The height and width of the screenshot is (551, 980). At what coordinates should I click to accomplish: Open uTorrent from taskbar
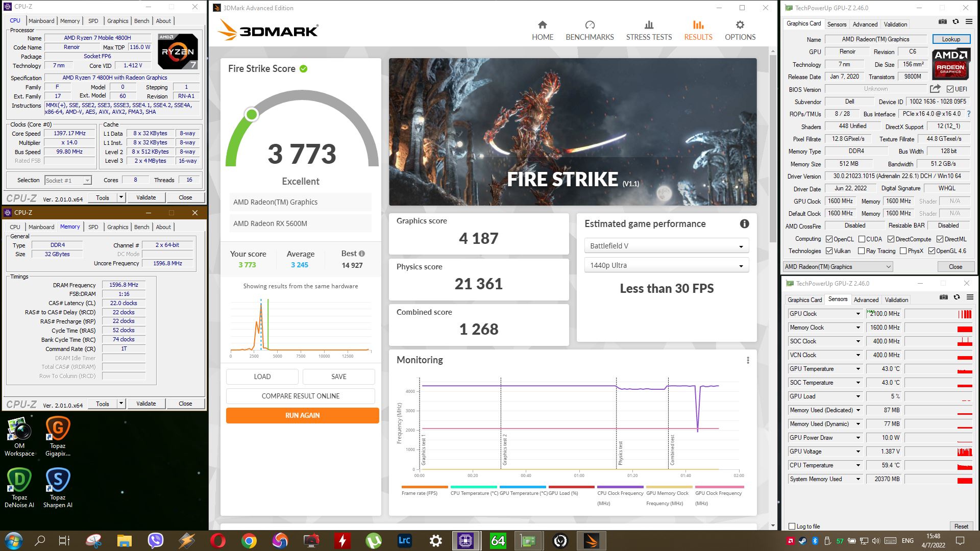click(373, 540)
